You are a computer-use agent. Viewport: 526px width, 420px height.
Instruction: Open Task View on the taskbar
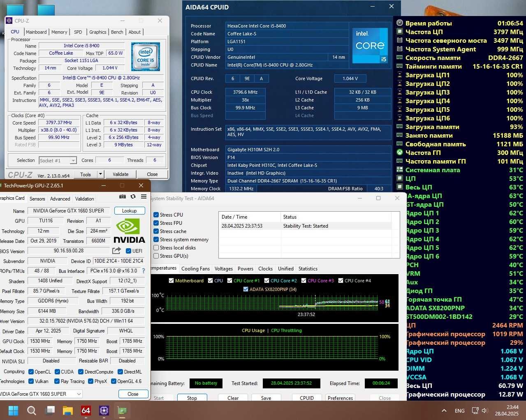click(50, 410)
